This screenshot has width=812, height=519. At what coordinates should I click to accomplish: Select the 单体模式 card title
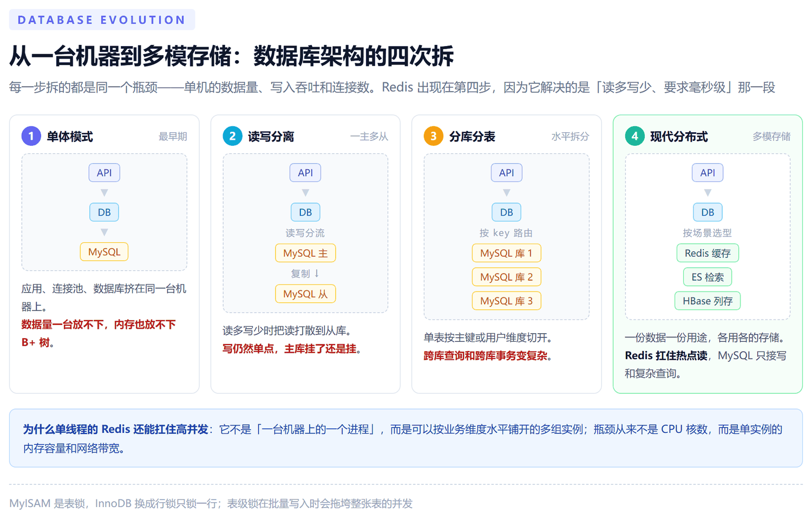click(70, 137)
